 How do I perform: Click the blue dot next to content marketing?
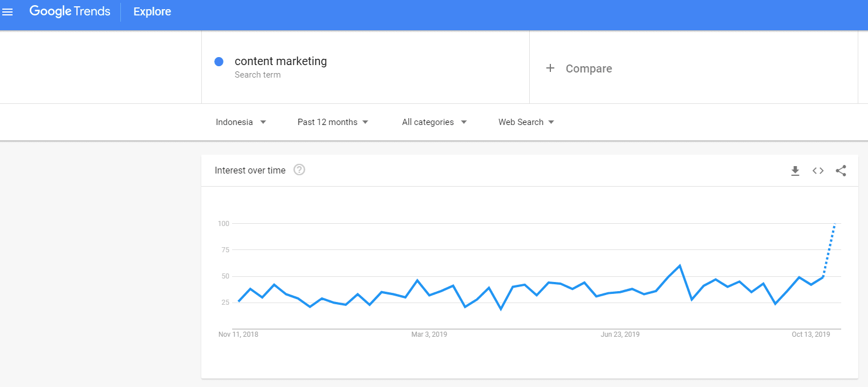(x=218, y=62)
